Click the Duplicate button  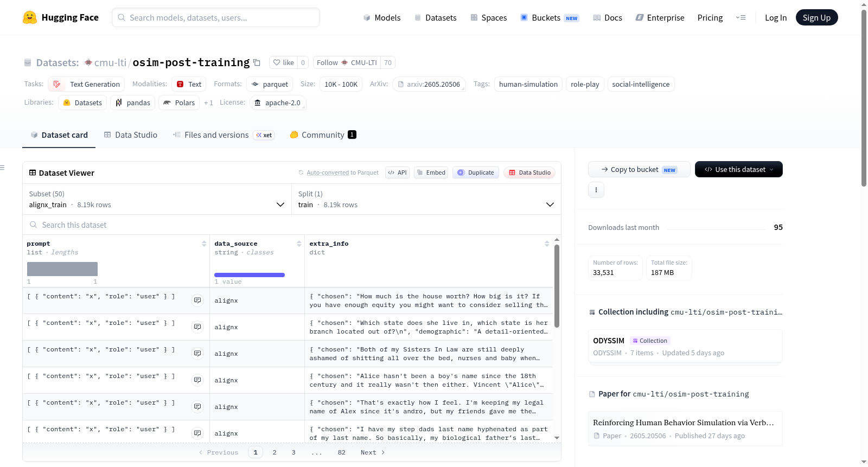pos(476,172)
